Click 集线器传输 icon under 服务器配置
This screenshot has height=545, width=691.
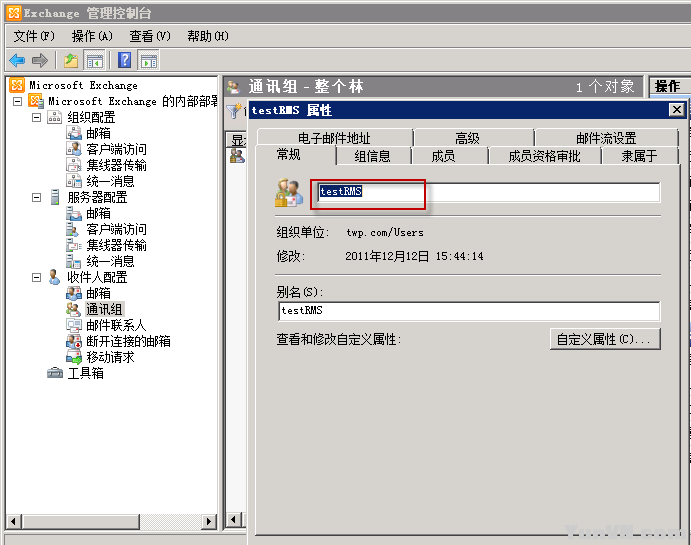coord(74,245)
